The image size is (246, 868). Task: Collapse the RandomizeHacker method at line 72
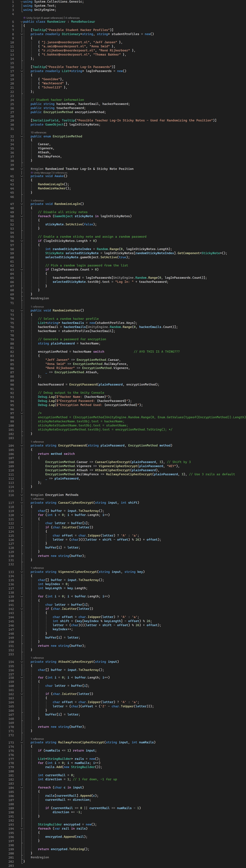22,310
